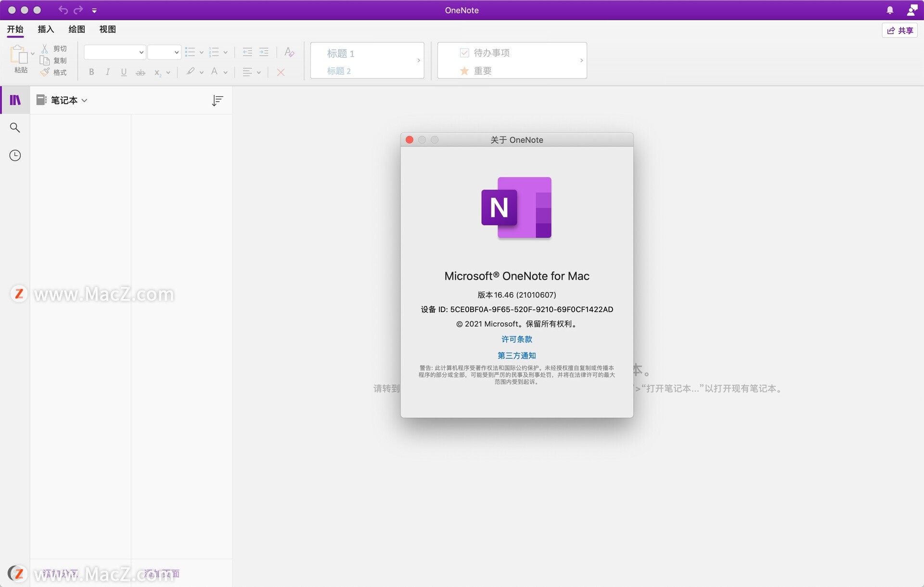Click the 版本 16.46 (21010607) text
Screen dimensions: 924x587
[x=517, y=295]
